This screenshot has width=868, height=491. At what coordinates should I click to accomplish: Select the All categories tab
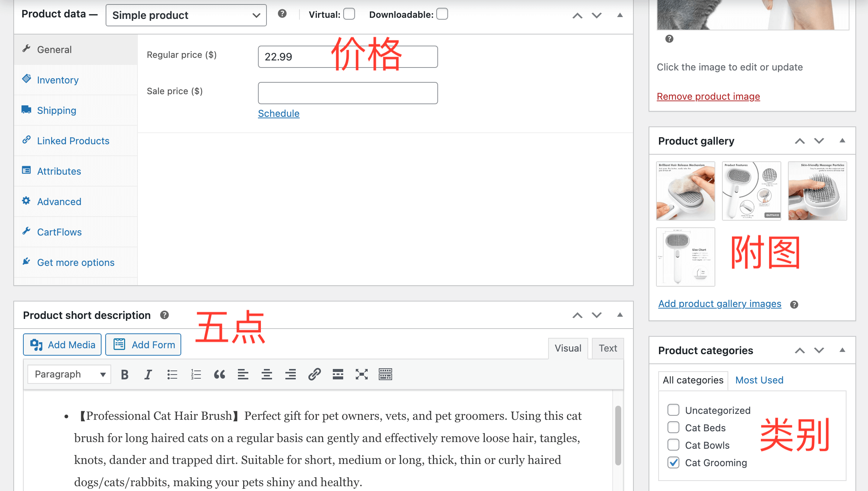coord(693,380)
